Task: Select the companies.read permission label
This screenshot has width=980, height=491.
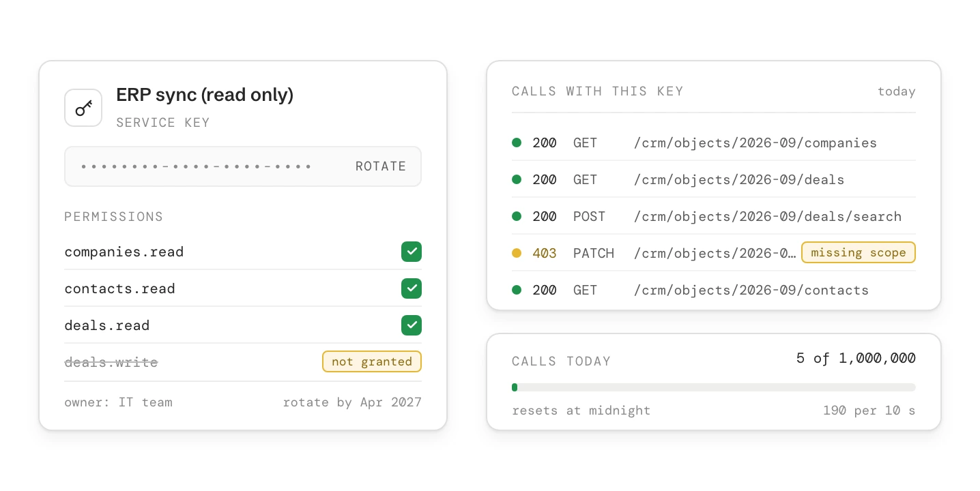Action: pos(124,252)
